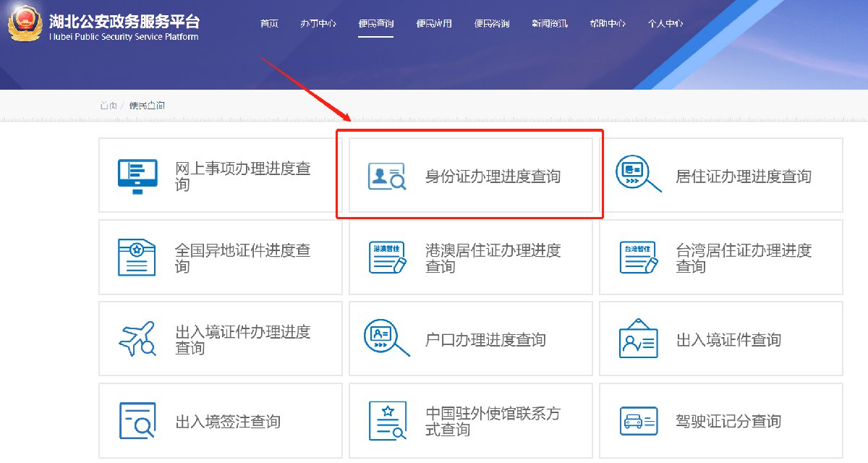
Task: Open 户口办理进度查询 label
Action: coord(485,340)
